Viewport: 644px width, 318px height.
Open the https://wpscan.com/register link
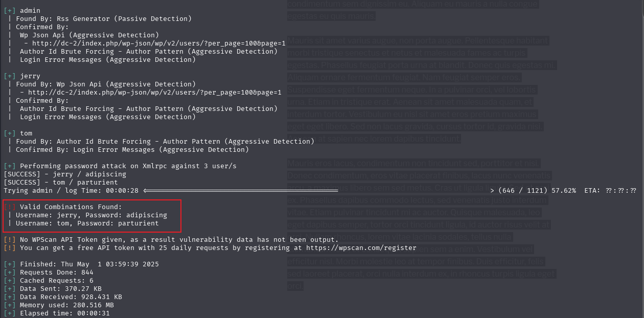361,248
